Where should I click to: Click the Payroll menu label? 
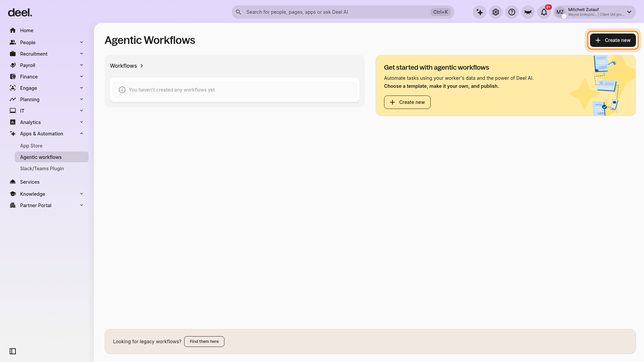28,65
